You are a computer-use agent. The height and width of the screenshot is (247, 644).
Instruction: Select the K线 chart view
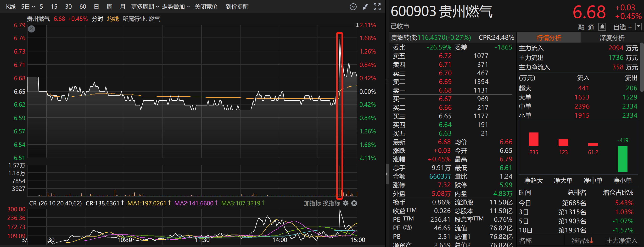(11, 7)
